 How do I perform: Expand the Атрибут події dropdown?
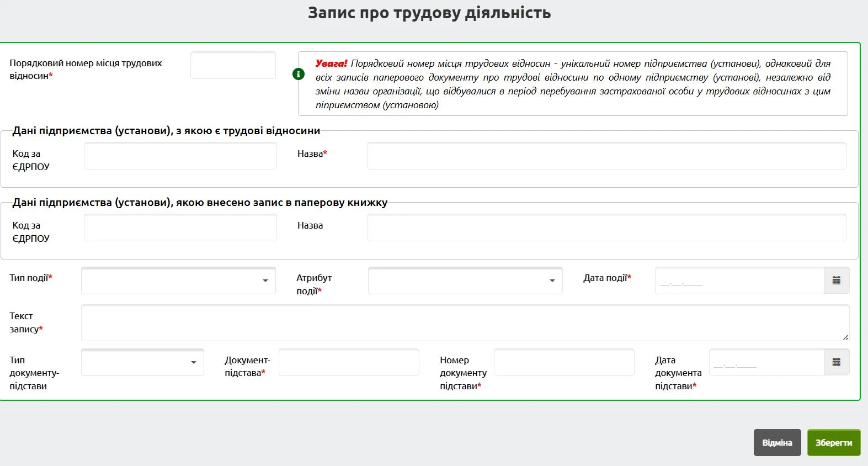tap(465, 280)
